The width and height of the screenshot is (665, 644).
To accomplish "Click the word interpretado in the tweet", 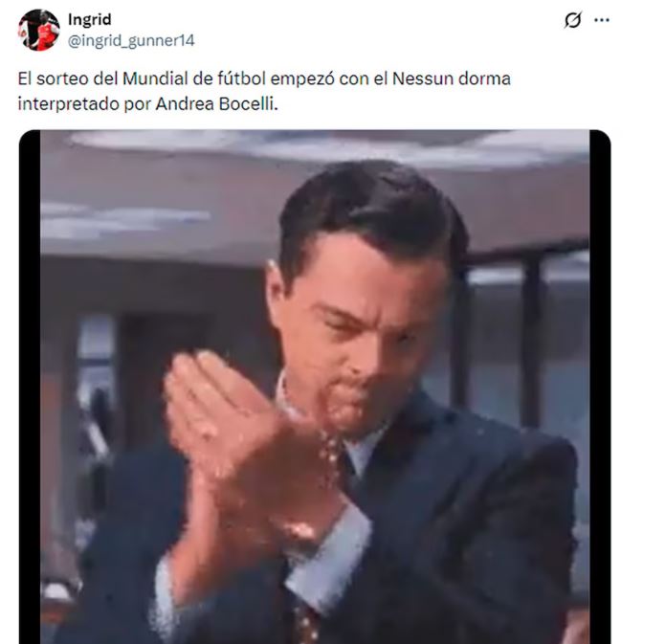I will click(69, 104).
